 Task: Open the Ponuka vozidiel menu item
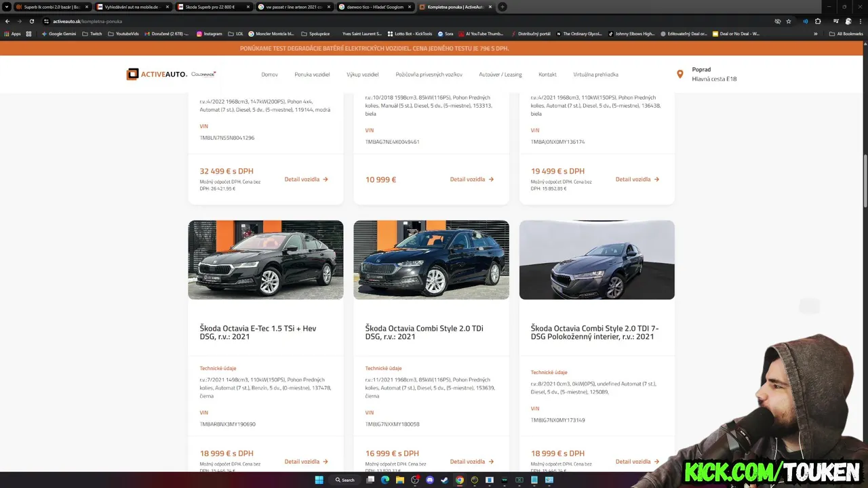point(312,75)
